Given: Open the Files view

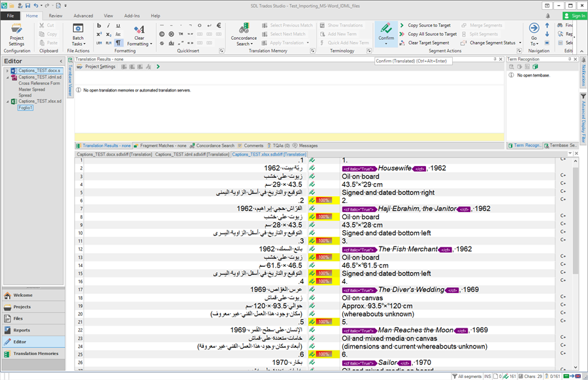Looking at the screenshot, I should point(33,319).
